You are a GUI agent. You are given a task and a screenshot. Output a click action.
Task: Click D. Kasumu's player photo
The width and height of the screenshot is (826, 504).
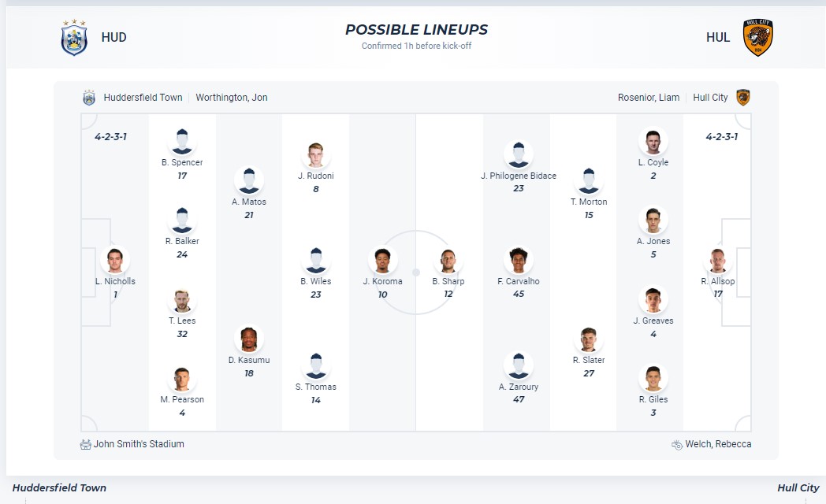[x=249, y=339]
